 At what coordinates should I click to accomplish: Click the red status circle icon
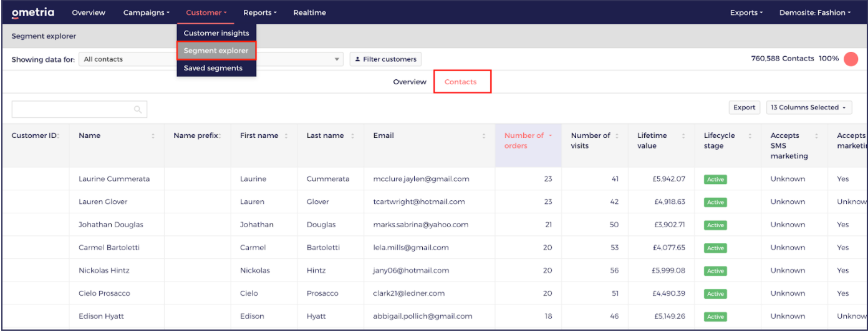pos(851,59)
